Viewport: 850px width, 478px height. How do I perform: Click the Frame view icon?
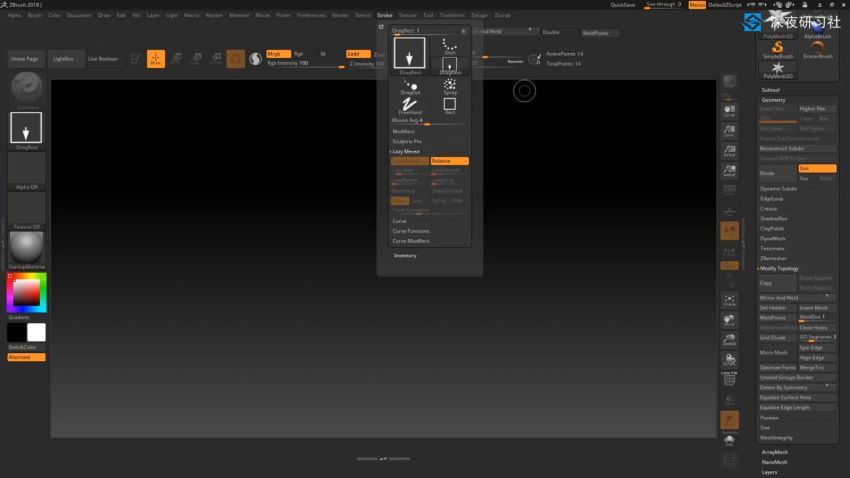pos(730,300)
